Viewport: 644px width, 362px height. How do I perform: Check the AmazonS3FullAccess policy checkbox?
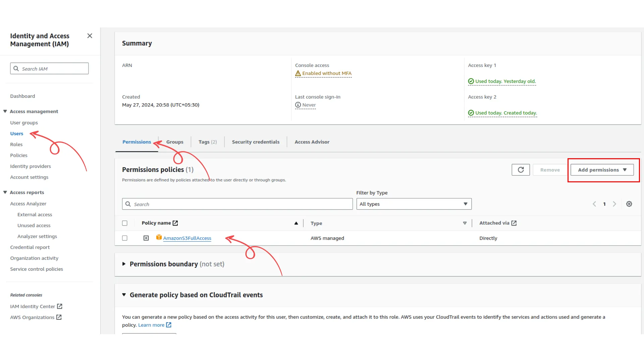[125, 238]
